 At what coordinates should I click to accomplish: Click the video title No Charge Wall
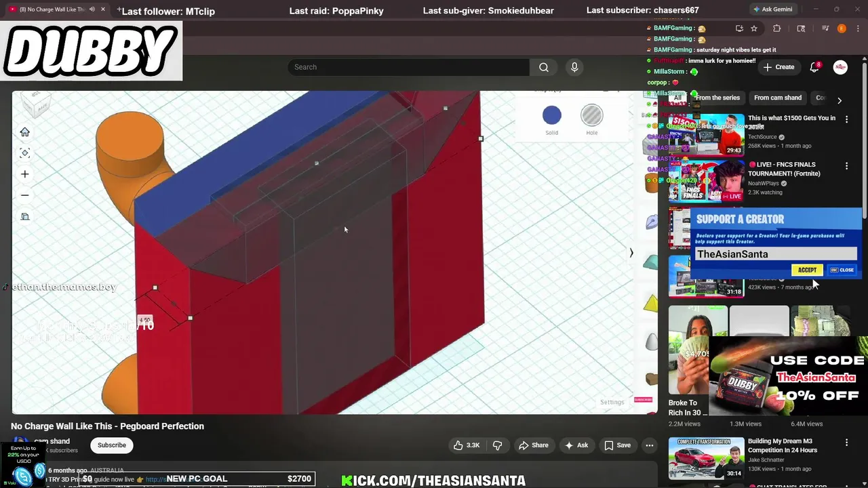[x=107, y=426]
